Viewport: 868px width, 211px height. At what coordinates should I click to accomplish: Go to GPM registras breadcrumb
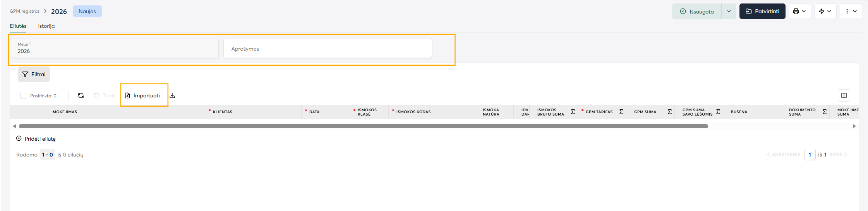25,11
